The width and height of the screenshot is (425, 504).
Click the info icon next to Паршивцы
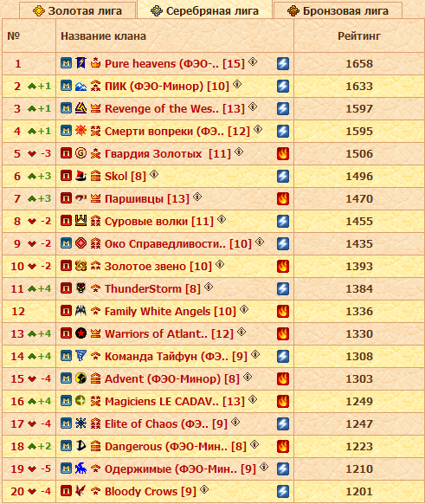point(197,197)
